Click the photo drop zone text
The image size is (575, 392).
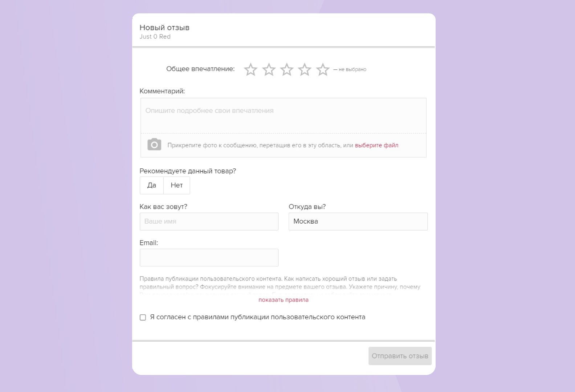260,146
